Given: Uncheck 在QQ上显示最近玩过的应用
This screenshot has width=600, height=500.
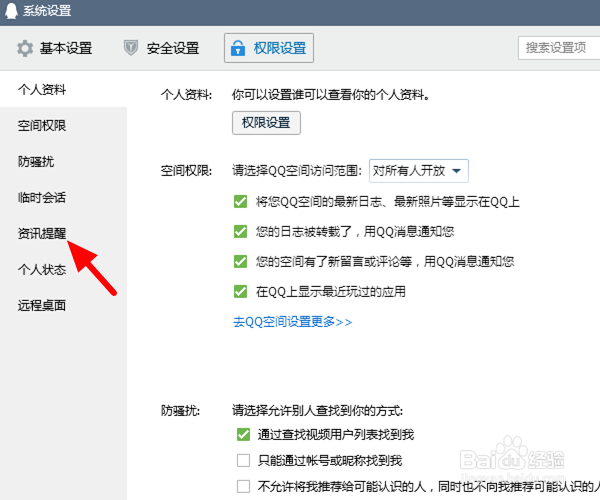Looking at the screenshot, I should pyautogui.click(x=240, y=292).
